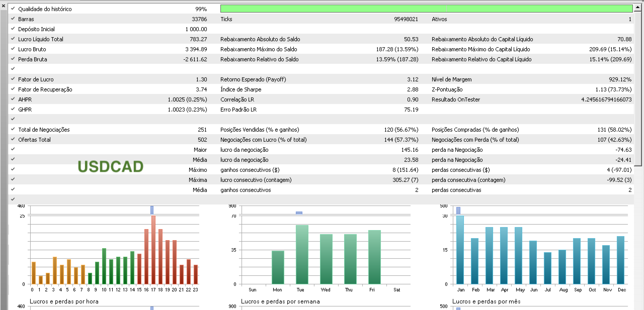The image size is (644, 310).
Task: Select the hour 17 bar in hourly chart
Action: [x=153, y=250]
